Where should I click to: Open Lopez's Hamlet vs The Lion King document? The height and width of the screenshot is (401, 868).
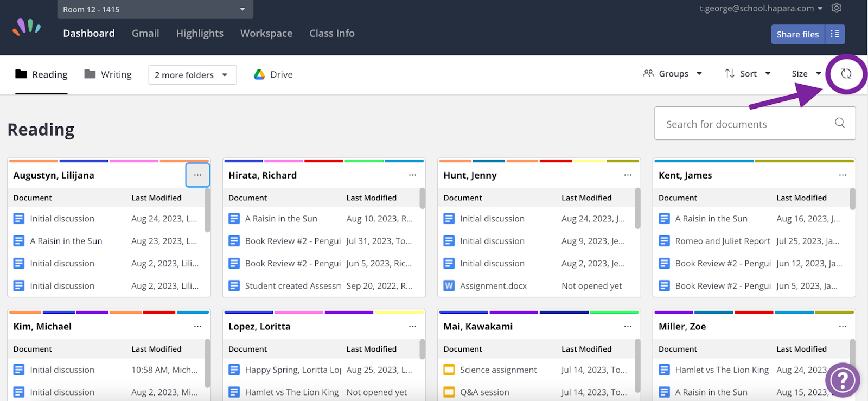[x=292, y=392]
